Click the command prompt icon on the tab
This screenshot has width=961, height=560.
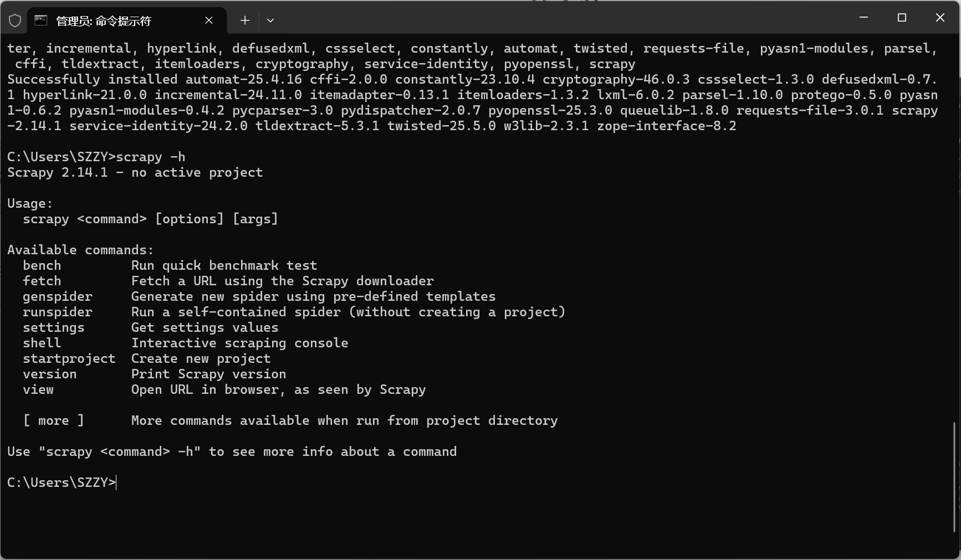(41, 20)
